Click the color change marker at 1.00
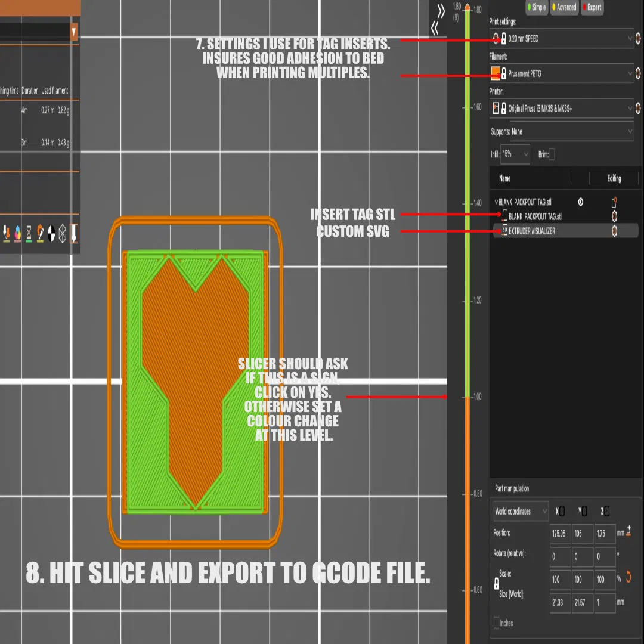 point(467,397)
